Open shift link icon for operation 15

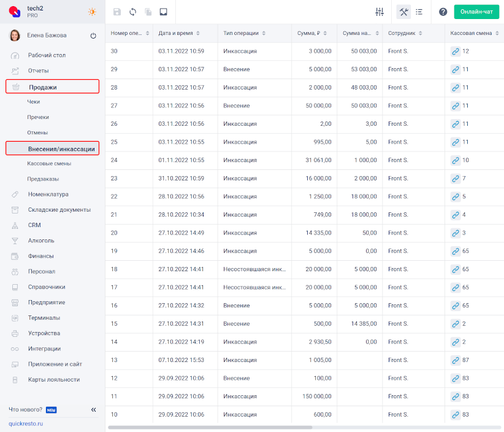coord(455,323)
